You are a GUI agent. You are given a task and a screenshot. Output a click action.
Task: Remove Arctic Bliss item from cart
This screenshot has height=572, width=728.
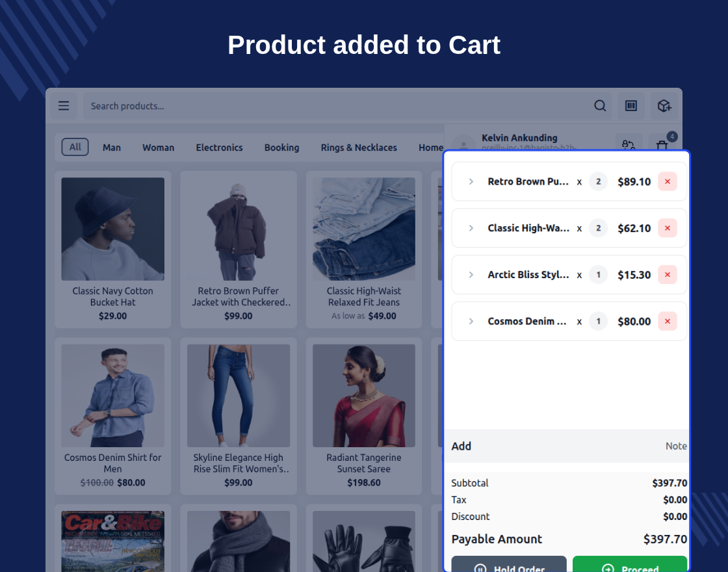pos(667,274)
